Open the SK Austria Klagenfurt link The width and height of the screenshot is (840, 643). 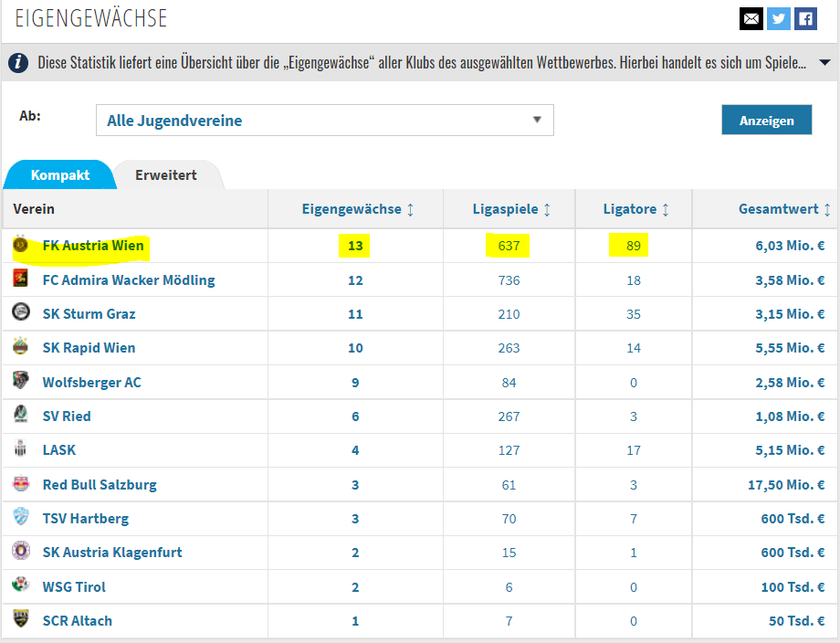pyautogui.click(x=112, y=553)
